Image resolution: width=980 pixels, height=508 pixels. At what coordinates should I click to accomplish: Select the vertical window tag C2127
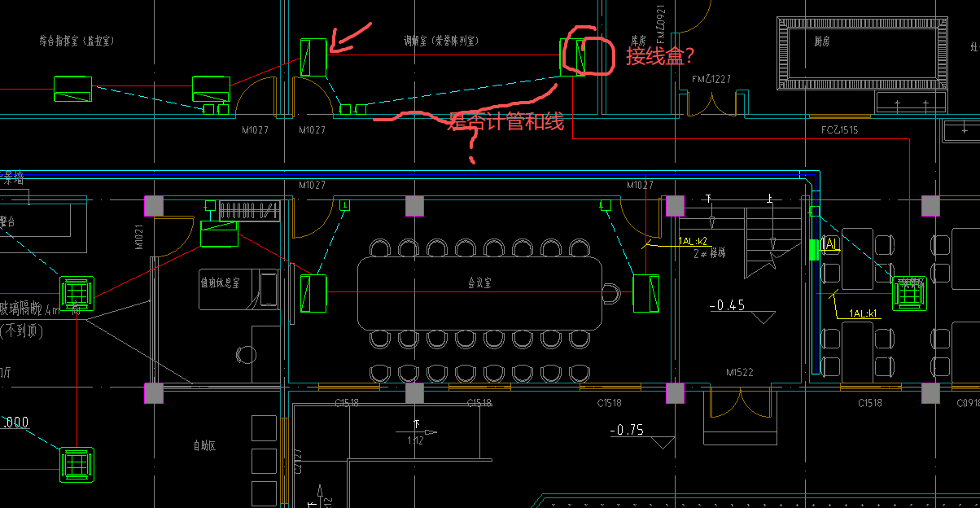(299, 461)
